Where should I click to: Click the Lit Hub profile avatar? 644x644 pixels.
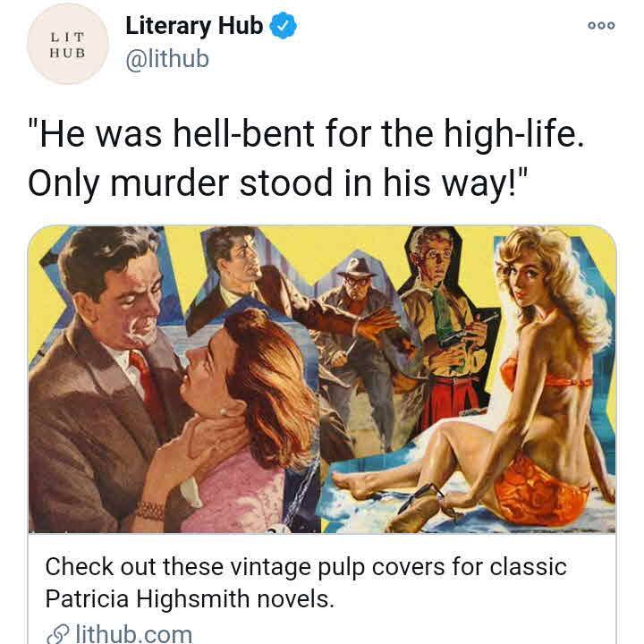click(x=68, y=43)
